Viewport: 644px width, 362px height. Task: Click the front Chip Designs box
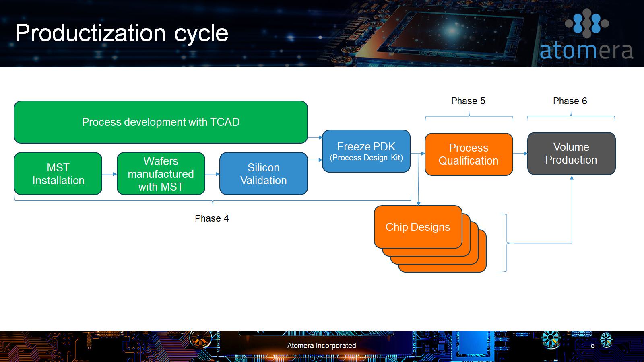point(418,227)
